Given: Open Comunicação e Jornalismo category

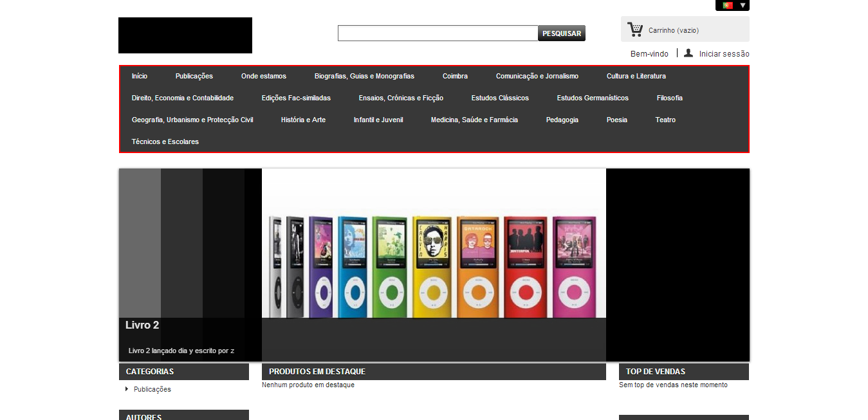Looking at the screenshot, I should coord(537,76).
